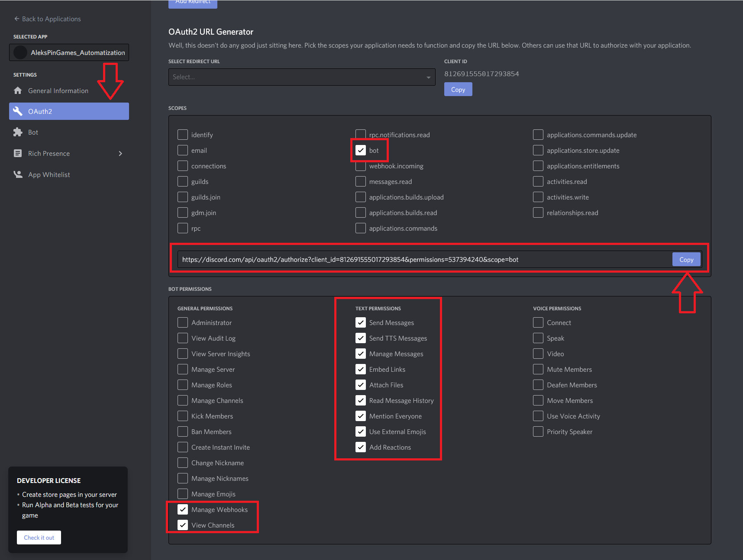Click the OAuth2 URL Generator heading
This screenshot has width=743, height=560.
pos(211,32)
